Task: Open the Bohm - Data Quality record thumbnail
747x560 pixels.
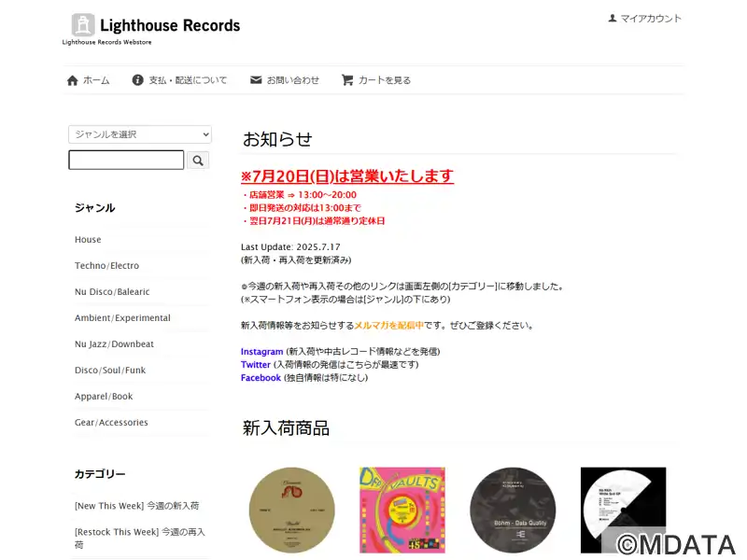Action: point(513,510)
